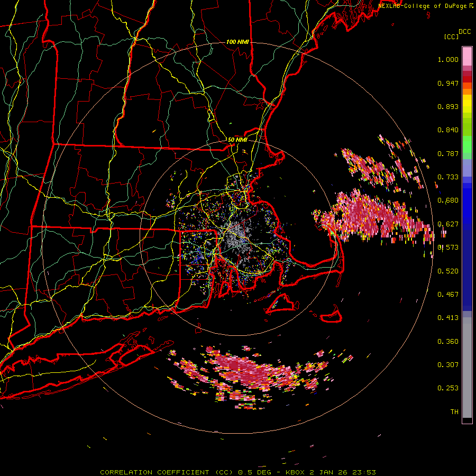Click the 100 NMI range ring label
The image size is (476, 476).
coord(237,42)
